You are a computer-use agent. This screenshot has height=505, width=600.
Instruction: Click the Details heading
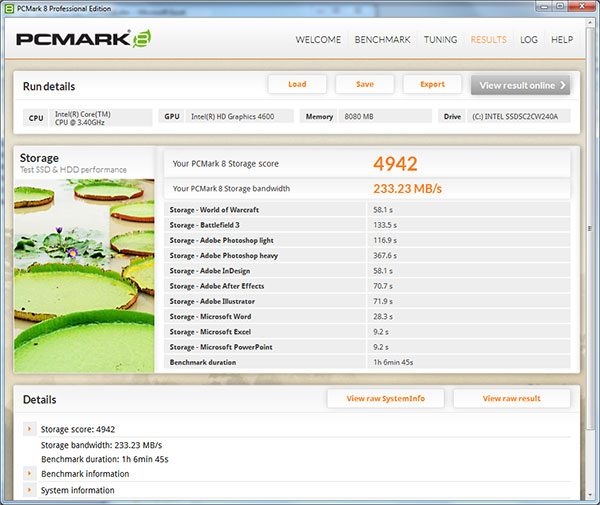click(39, 400)
